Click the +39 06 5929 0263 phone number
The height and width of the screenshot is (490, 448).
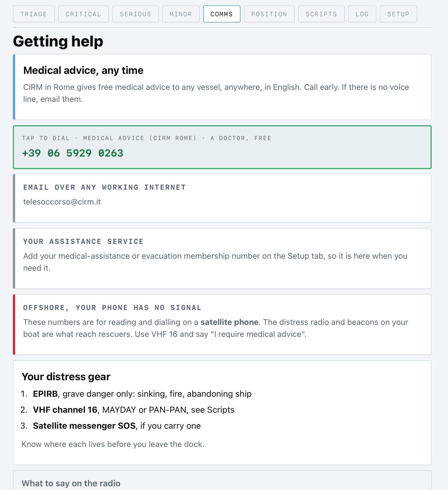coord(73,153)
